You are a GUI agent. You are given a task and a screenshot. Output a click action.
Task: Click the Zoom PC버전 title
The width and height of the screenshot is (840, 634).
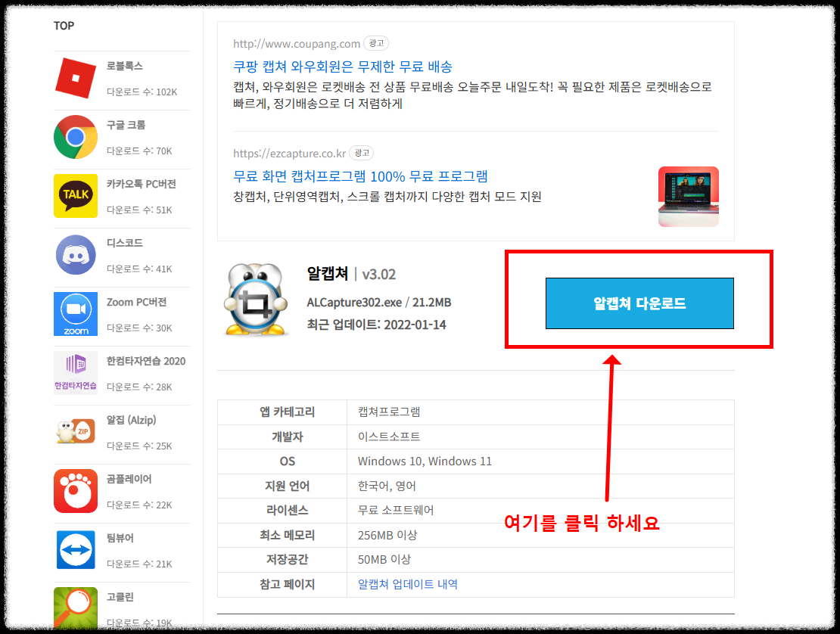137,302
